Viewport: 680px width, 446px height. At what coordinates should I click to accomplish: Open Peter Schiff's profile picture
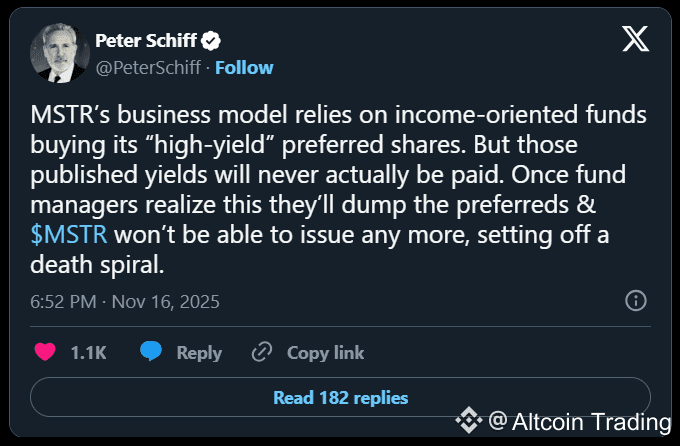pyautogui.click(x=59, y=53)
